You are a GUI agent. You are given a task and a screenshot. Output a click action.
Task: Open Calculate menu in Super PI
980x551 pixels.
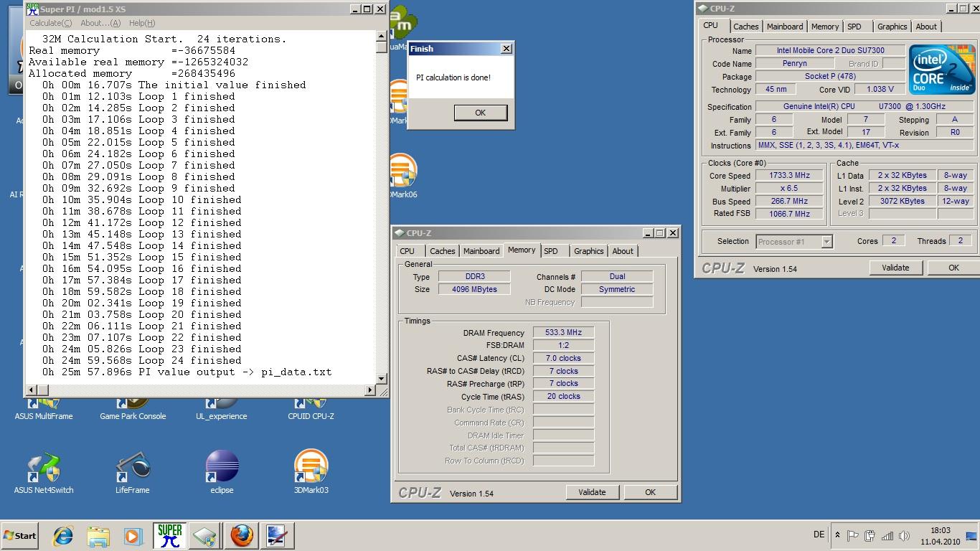coord(50,23)
